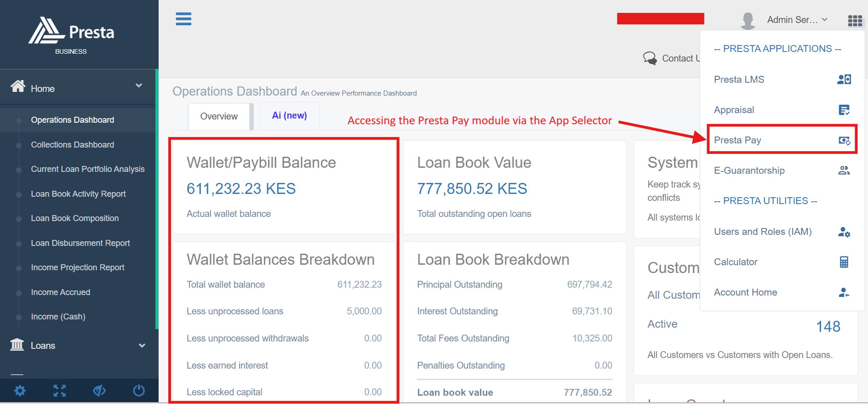
Task: Click the Appraisal checklist icon
Action: [x=844, y=110]
